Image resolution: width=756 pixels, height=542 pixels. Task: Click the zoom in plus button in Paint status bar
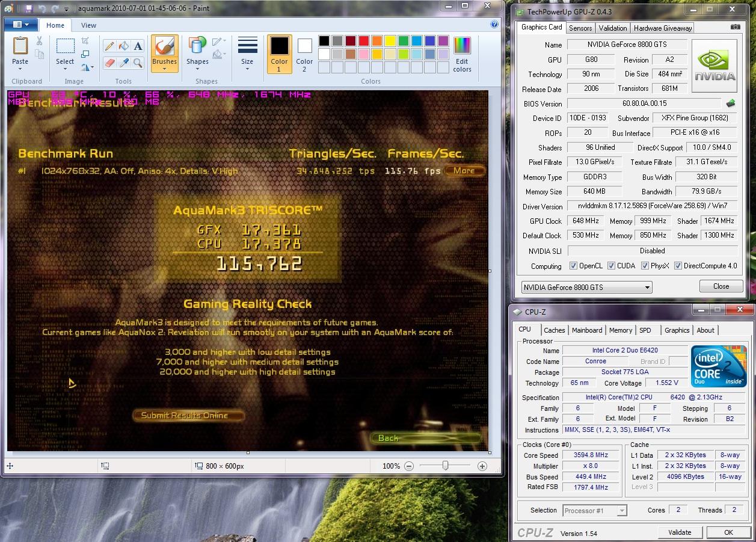point(482,466)
